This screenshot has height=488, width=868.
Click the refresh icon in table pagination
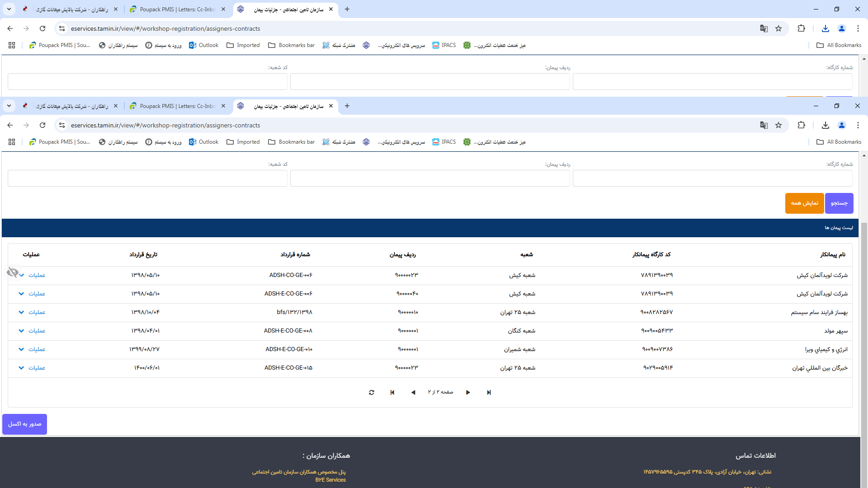click(372, 393)
